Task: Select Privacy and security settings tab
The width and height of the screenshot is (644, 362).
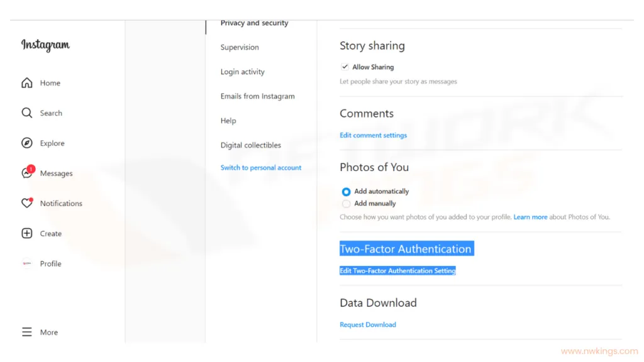Action: [x=254, y=23]
